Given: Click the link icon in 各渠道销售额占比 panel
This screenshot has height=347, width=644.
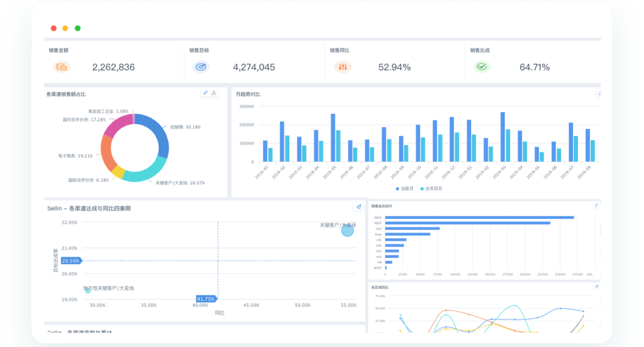Looking at the screenshot, I should [x=205, y=93].
